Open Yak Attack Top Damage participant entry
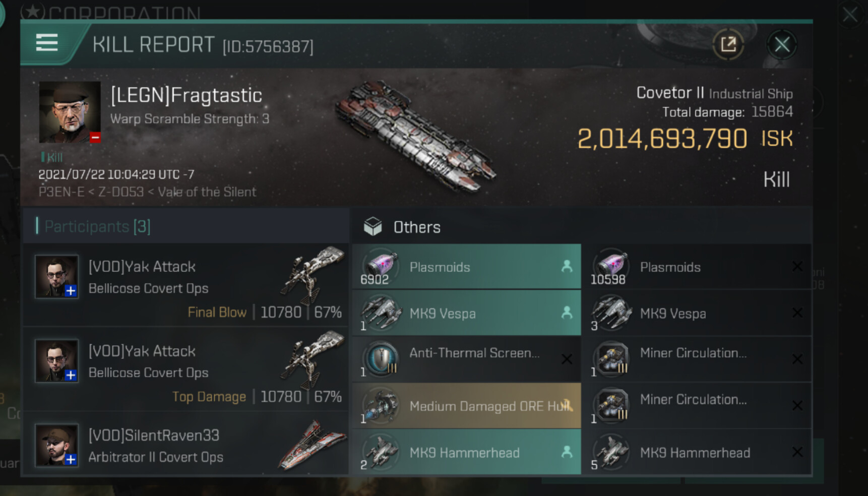The height and width of the screenshot is (496, 868). point(185,369)
